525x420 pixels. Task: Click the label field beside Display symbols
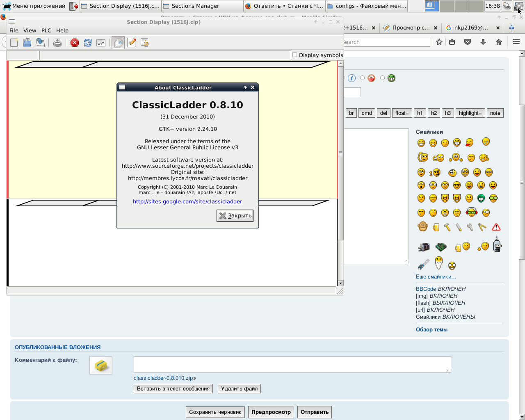click(165, 55)
